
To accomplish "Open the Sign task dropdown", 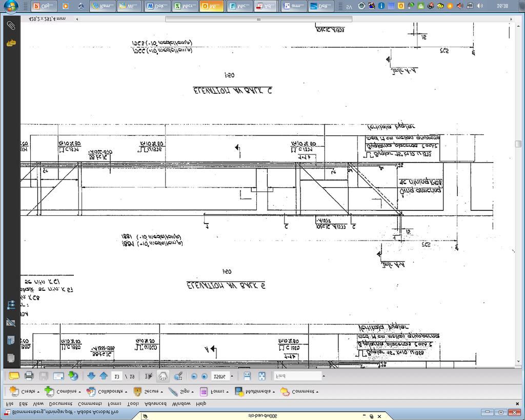I will pyautogui.click(x=181, y=391).
